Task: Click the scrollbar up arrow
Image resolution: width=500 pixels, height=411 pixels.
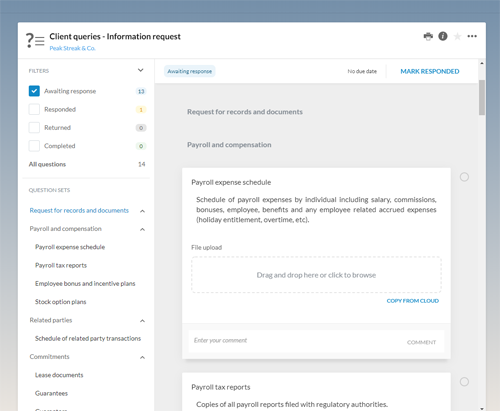Action: click(482, 63)
